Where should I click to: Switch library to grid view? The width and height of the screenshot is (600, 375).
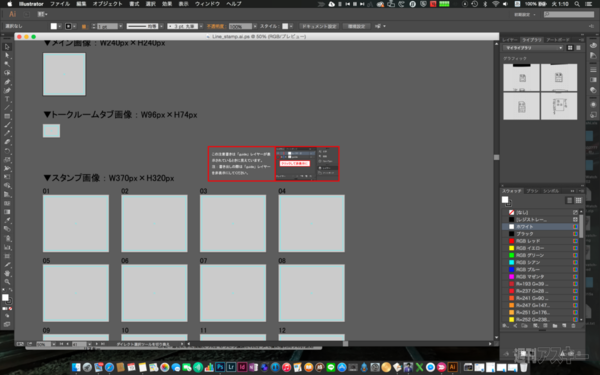(570, 48)
